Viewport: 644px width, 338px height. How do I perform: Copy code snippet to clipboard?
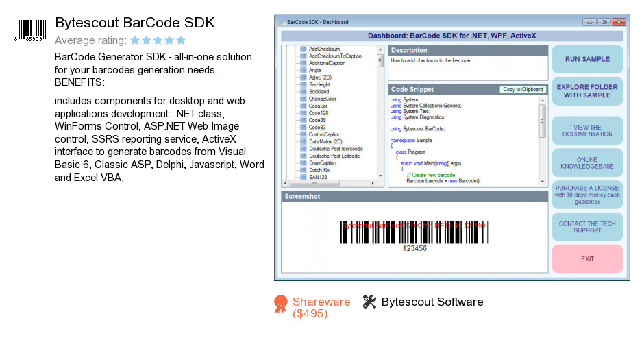523,89
